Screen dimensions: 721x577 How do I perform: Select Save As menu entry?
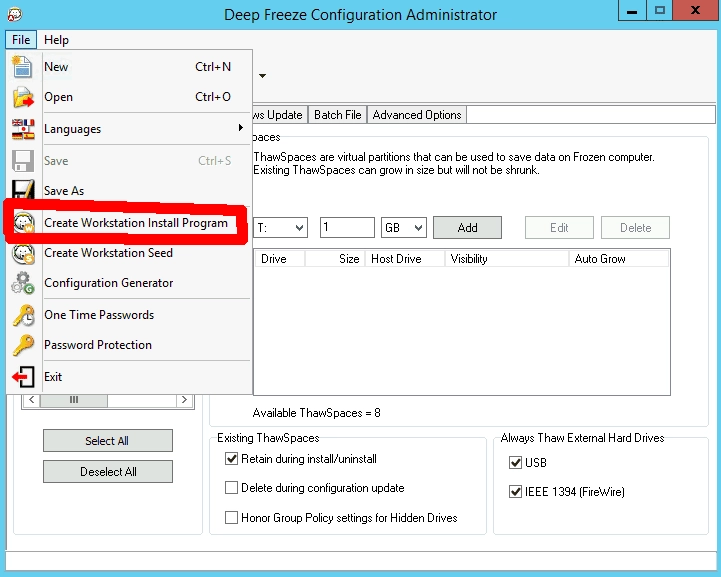point(129,190)
